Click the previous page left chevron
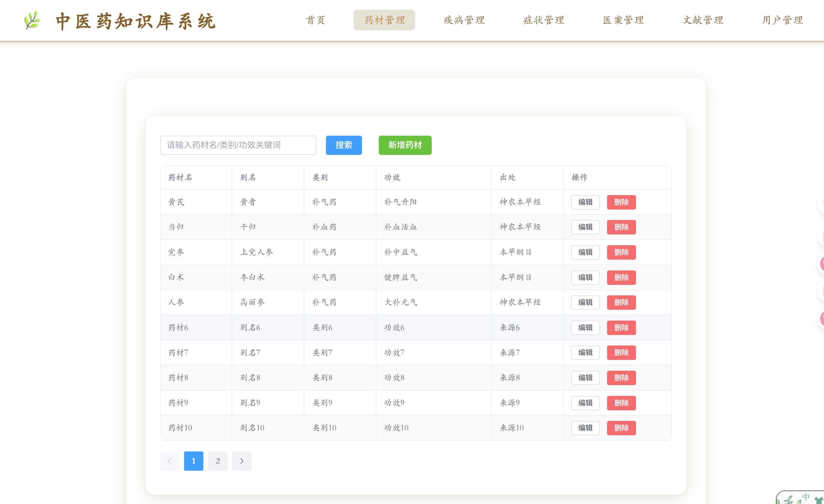 (169, 461)
